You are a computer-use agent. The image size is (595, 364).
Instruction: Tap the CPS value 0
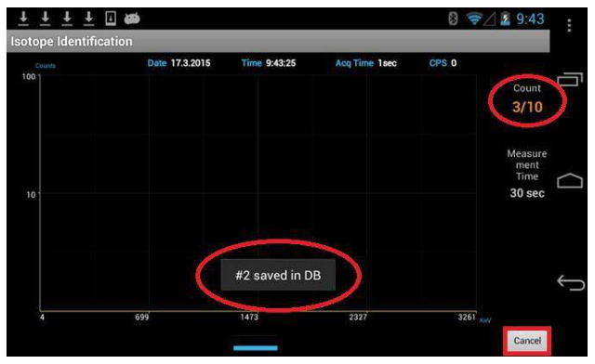point(454,63)
